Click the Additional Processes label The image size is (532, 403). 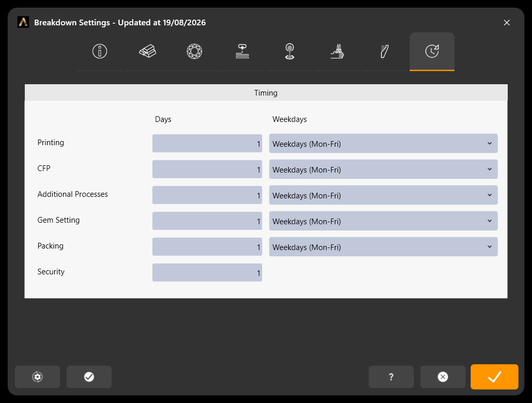click(x=73, y=194)
